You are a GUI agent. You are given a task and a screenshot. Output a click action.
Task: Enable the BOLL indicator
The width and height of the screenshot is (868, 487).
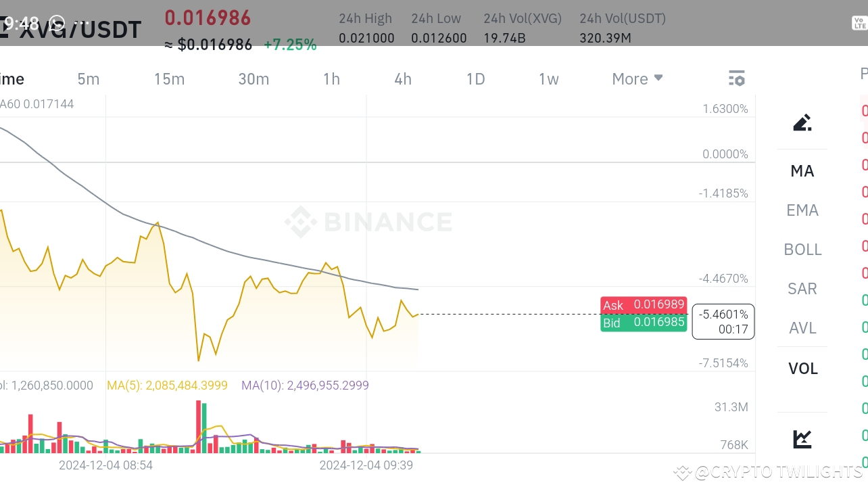coord(802,250)
